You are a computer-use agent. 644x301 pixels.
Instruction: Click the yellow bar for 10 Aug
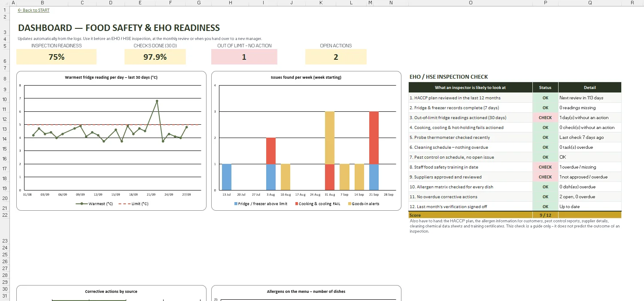tap(286, 177)
